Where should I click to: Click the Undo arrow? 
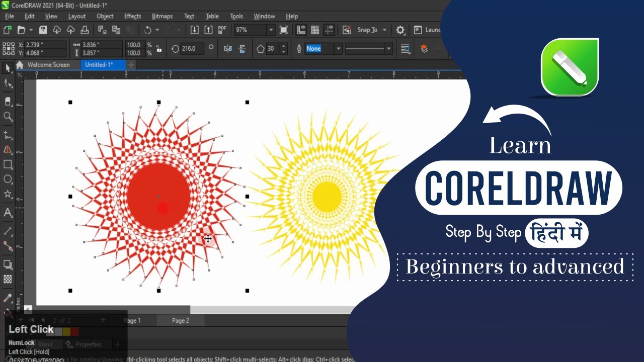tap(147, 30)
